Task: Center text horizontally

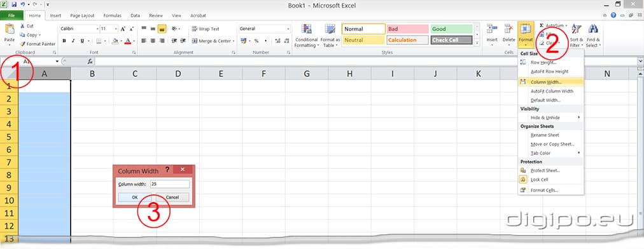Action: coord(153,41)
